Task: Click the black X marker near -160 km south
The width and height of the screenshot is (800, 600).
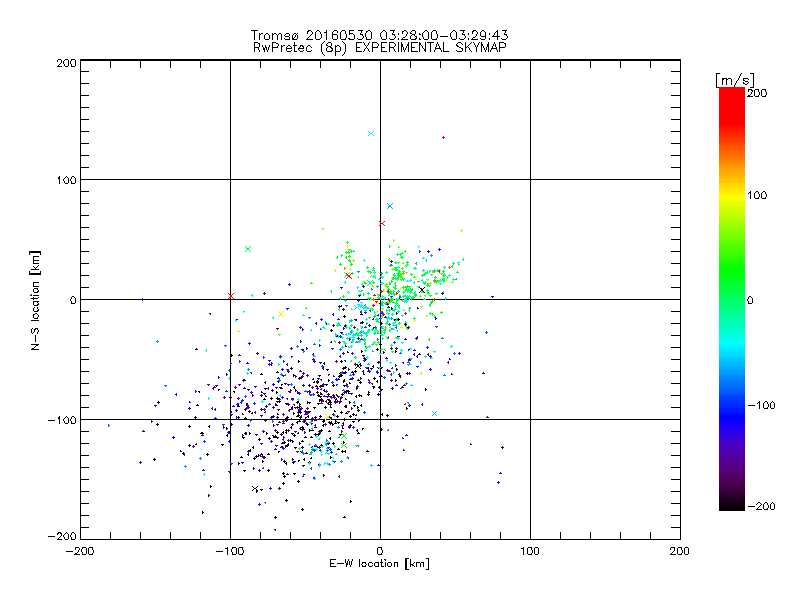Action: click(255, 489)
